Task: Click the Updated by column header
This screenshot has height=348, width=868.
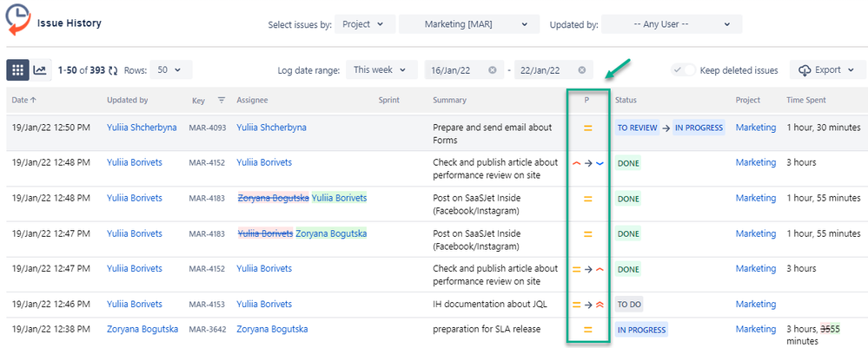Action: click(128, 100)
